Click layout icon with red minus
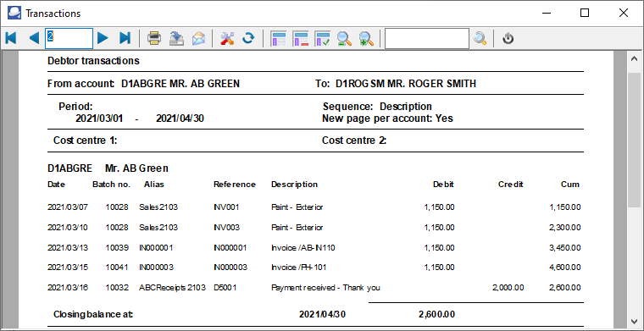644x331 pixels. (300, 39)
